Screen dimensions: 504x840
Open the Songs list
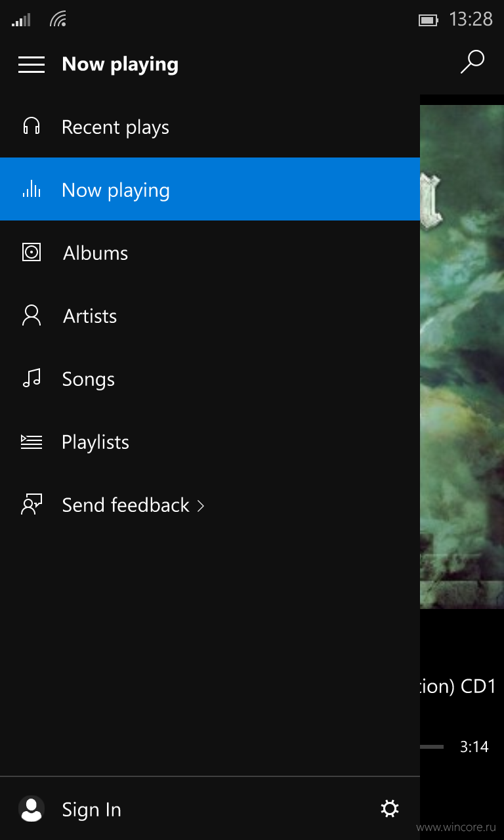(x=210, y=379)
